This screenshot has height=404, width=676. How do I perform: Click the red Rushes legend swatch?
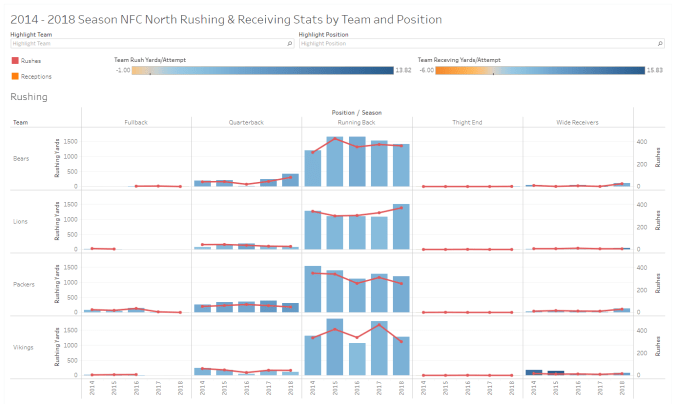14,61
